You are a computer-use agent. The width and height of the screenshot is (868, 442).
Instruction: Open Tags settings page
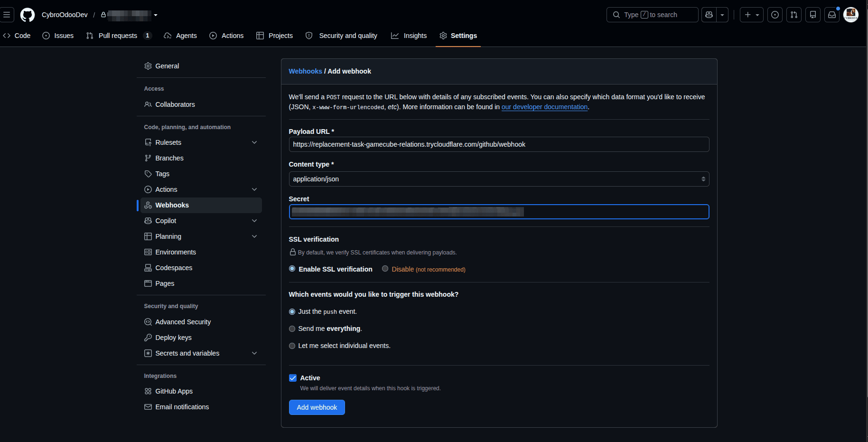pos(201,174)
